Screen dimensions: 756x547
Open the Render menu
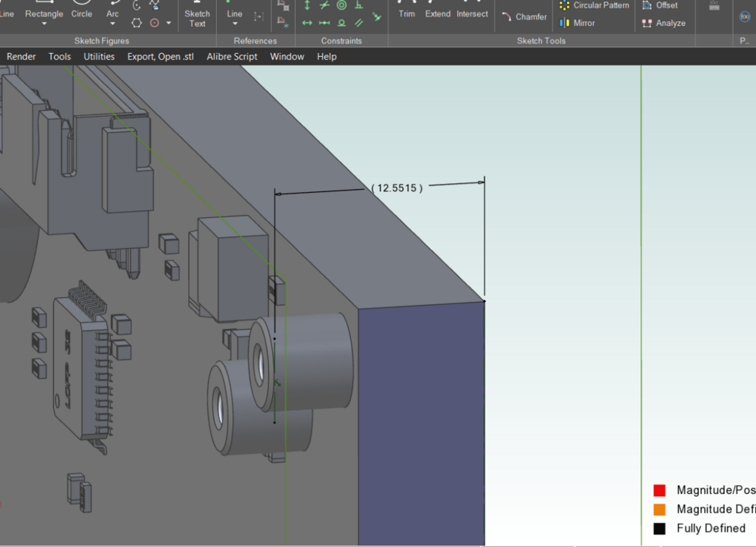21,57
